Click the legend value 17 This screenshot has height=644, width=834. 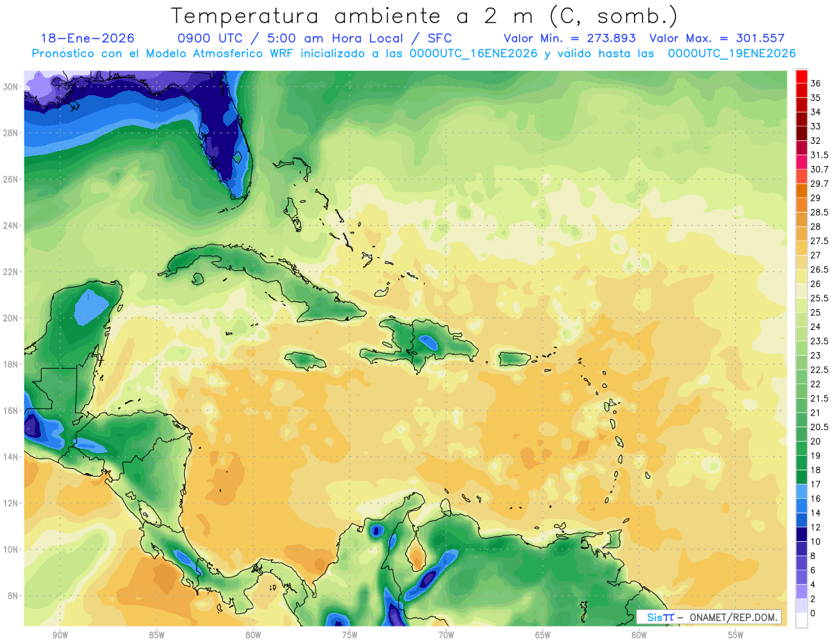coord(816,484)
